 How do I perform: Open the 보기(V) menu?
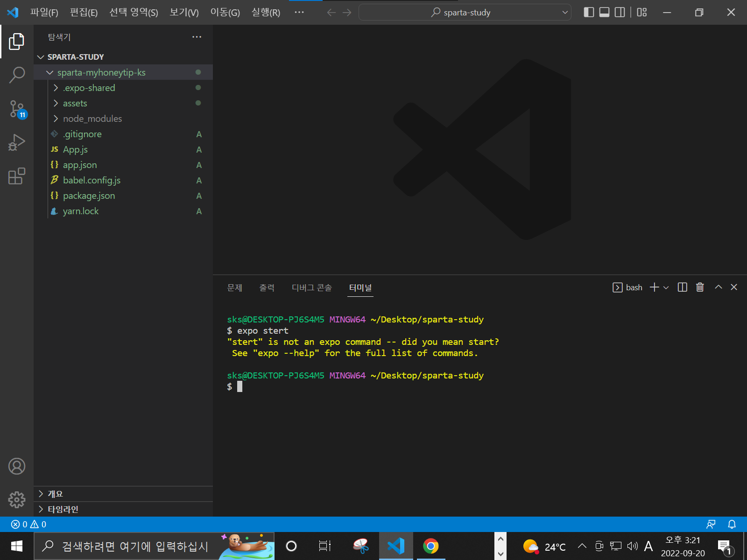tap(184, 13)
